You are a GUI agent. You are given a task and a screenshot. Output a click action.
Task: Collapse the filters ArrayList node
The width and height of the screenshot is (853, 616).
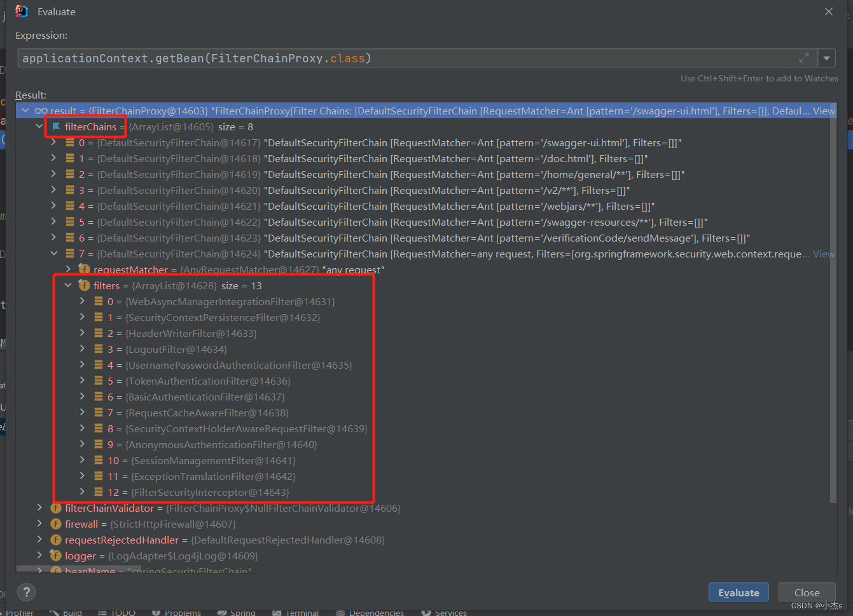[69, 285]
